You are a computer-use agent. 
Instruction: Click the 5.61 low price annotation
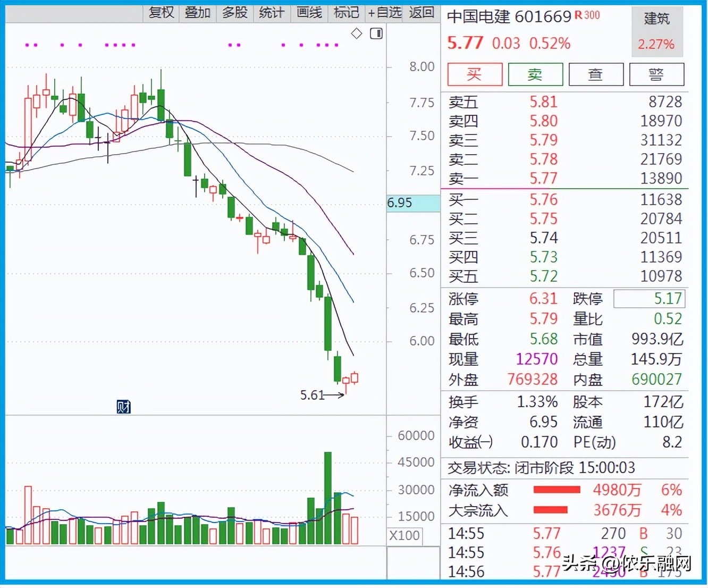312,395
